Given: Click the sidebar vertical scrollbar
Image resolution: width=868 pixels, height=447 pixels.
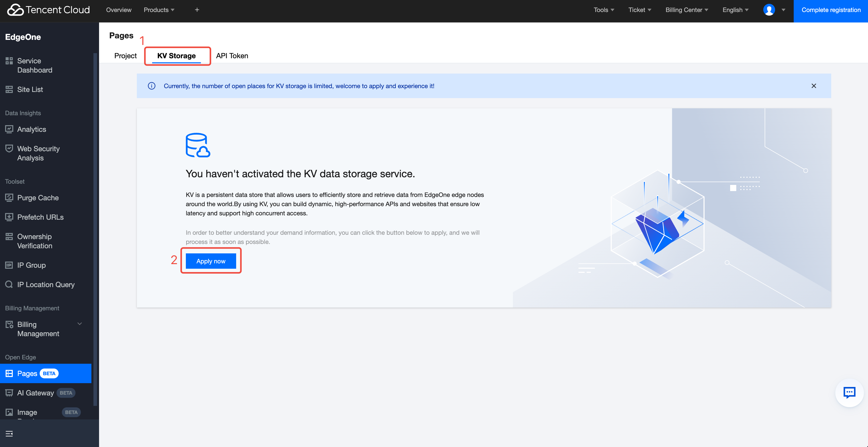Looking at the screenshot, I should pyautogui.click(x=95, y=229).
